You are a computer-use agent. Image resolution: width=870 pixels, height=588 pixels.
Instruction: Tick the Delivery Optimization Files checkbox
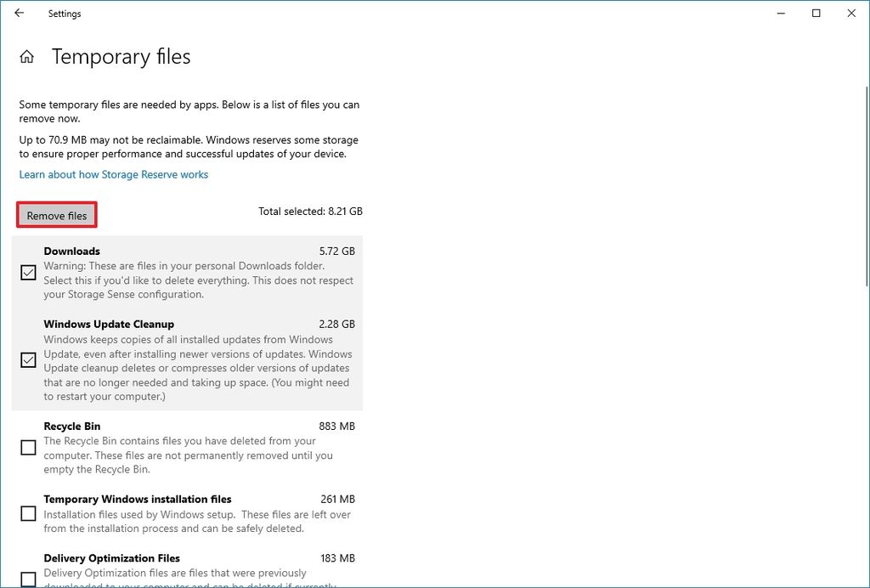[28, 579]
